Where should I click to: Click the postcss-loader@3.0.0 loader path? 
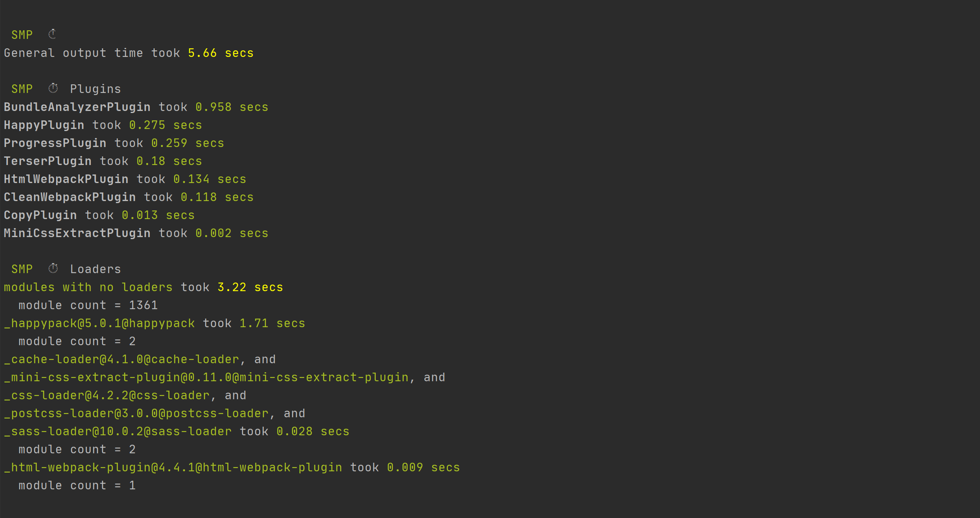coord(136,414)
